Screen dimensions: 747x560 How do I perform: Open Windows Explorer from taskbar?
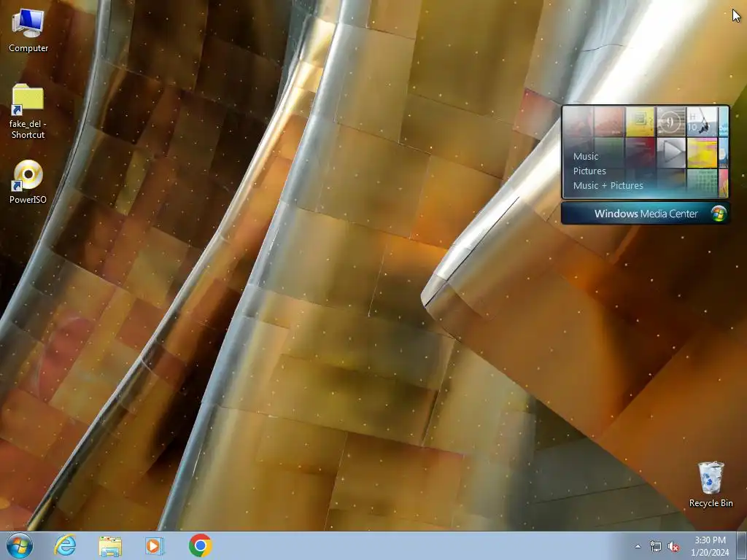(110, 545)
